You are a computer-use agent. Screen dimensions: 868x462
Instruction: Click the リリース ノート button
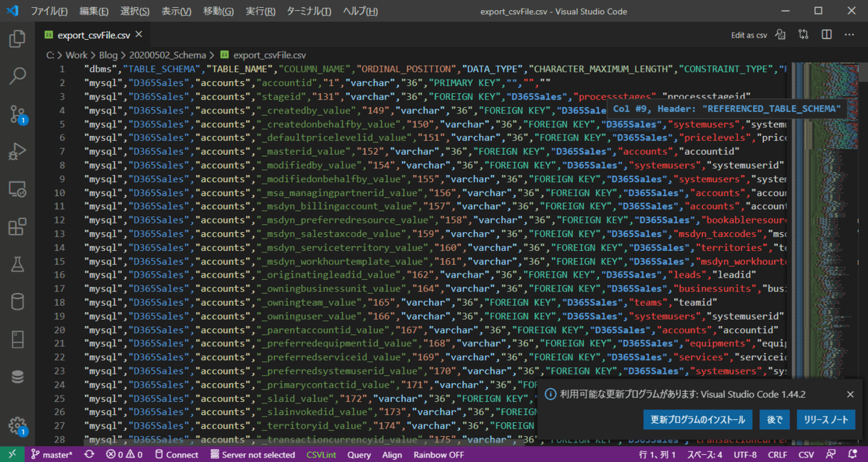pos(825,419)
